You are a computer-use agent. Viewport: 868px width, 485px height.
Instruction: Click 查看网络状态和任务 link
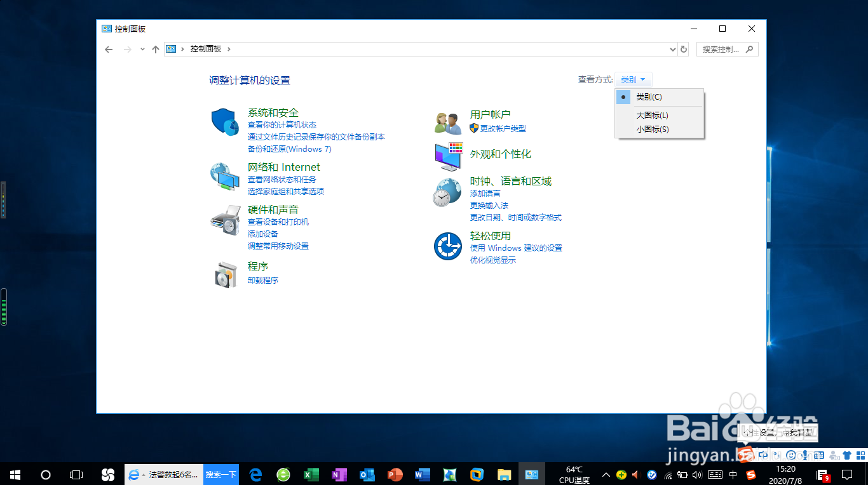coord(281,180)
